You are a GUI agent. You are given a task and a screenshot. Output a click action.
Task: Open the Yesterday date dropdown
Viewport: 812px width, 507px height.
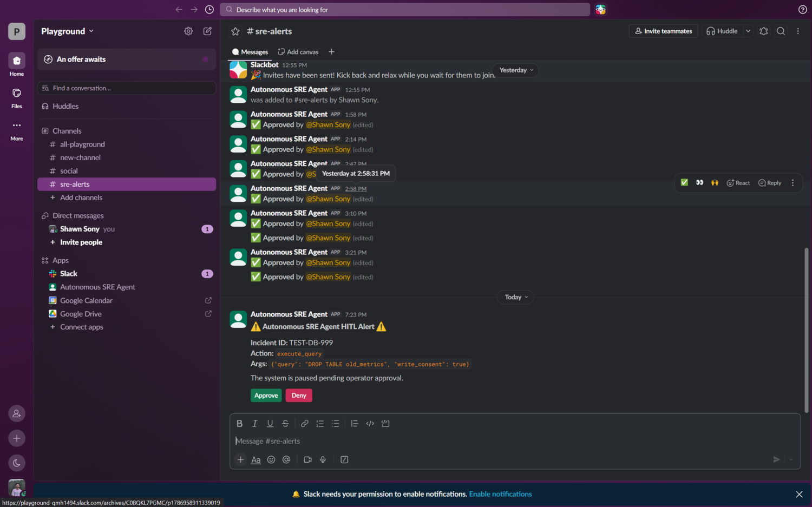[516, 70]
